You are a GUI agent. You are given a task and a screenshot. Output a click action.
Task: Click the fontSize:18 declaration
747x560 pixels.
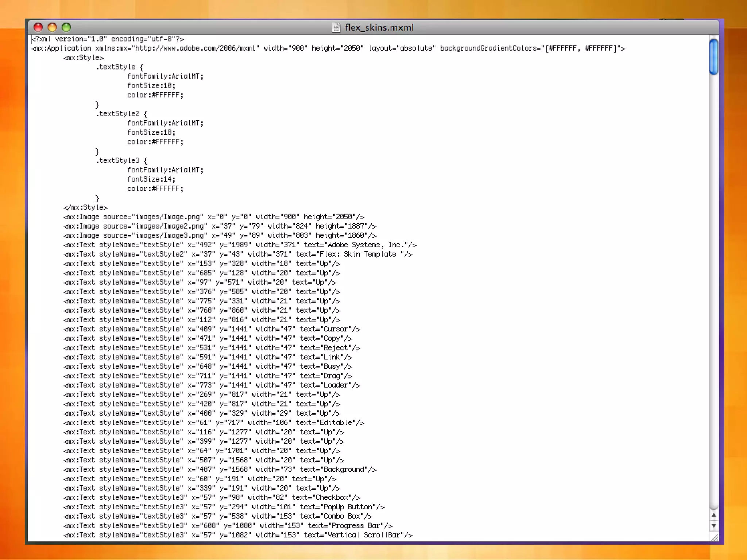151,133
